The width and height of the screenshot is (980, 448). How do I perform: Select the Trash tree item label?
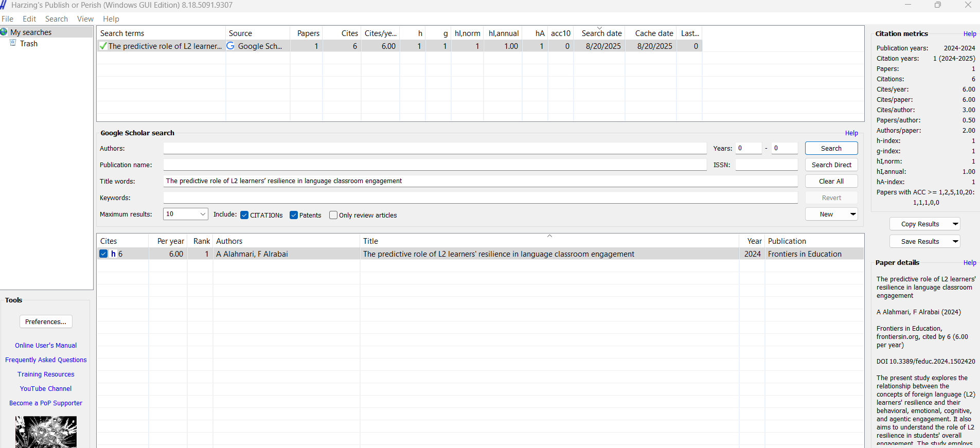coord(29,43)
